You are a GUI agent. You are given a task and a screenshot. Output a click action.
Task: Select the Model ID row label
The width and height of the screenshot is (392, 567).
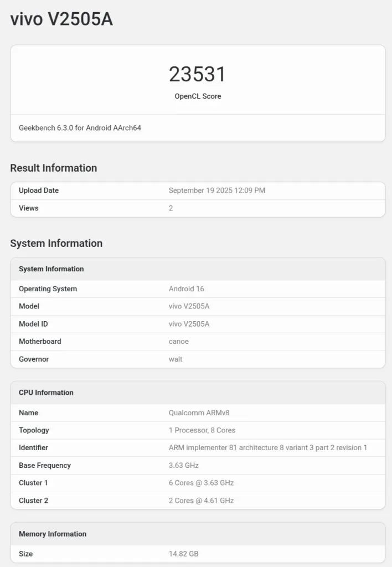click(x=33, y=324)
